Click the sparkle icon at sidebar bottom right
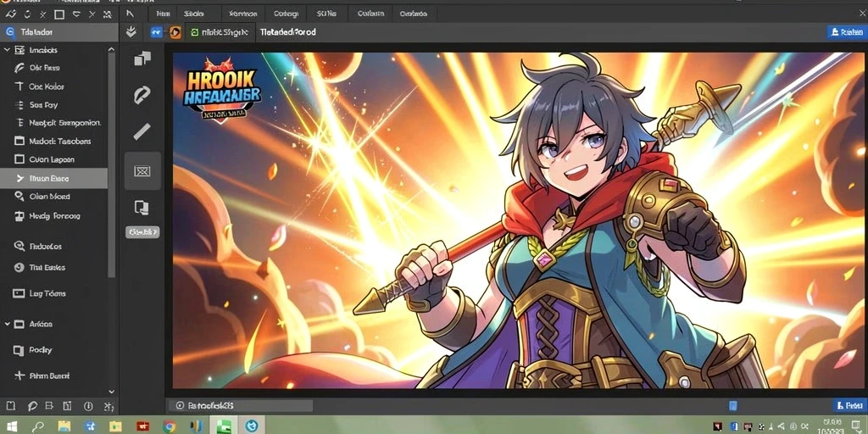The image size is (868, 434). [x=108, y=406]
